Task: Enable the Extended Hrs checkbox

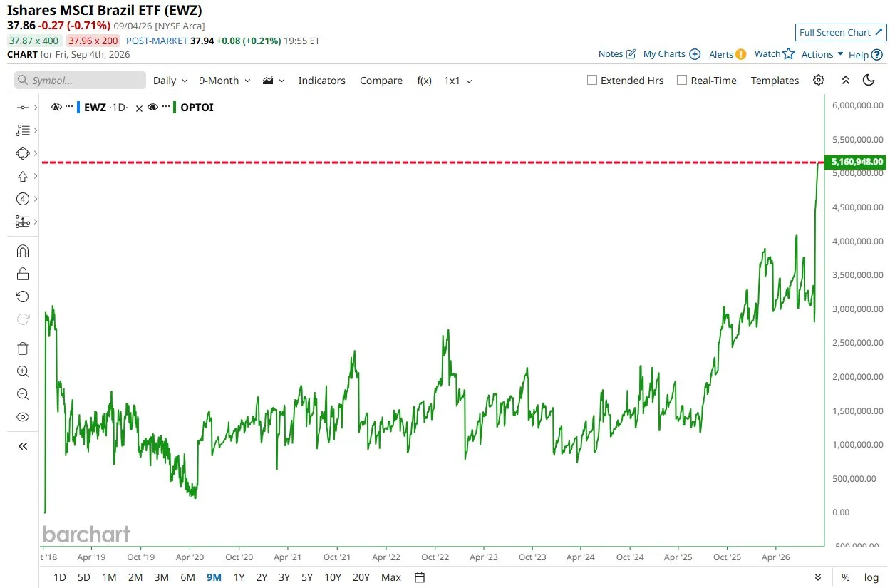Action: tap(591, 80)
